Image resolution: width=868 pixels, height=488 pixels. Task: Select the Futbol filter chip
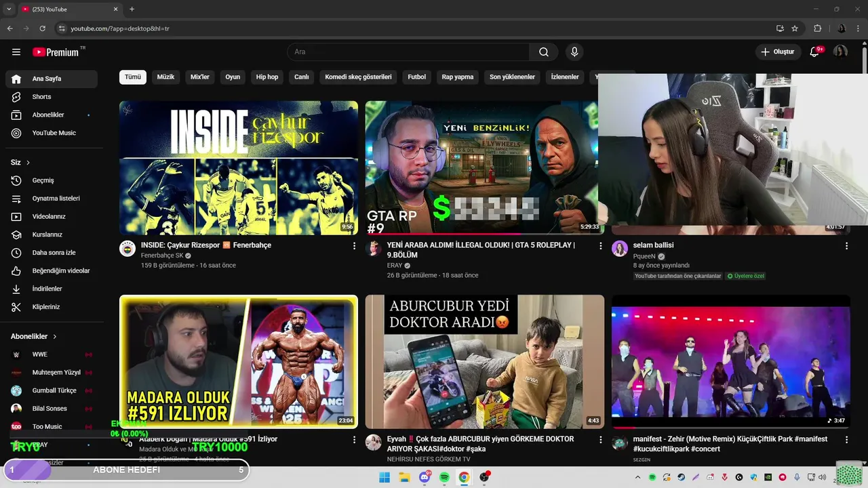(x=417, y=77)
